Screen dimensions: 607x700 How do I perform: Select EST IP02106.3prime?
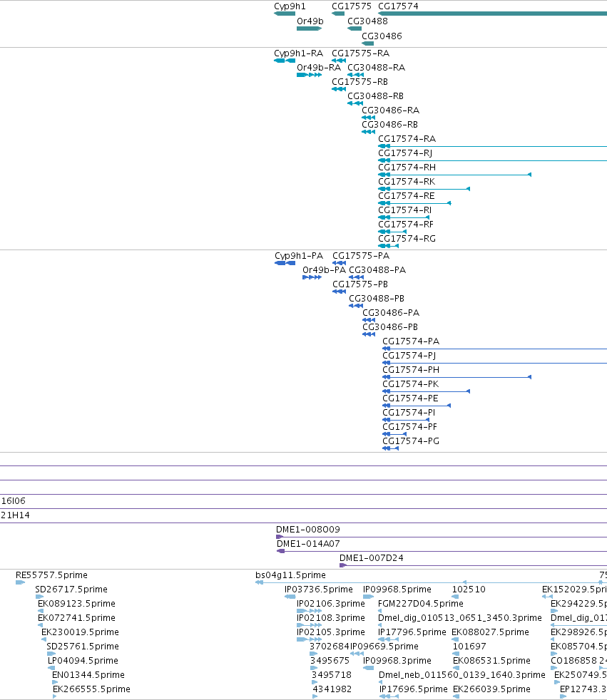click(x=309, y=611)
